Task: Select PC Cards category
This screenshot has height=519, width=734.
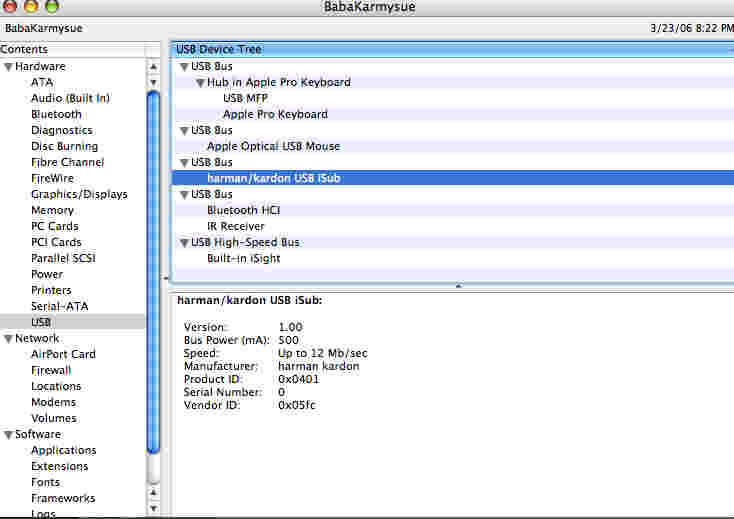Action: pos(55,226)
